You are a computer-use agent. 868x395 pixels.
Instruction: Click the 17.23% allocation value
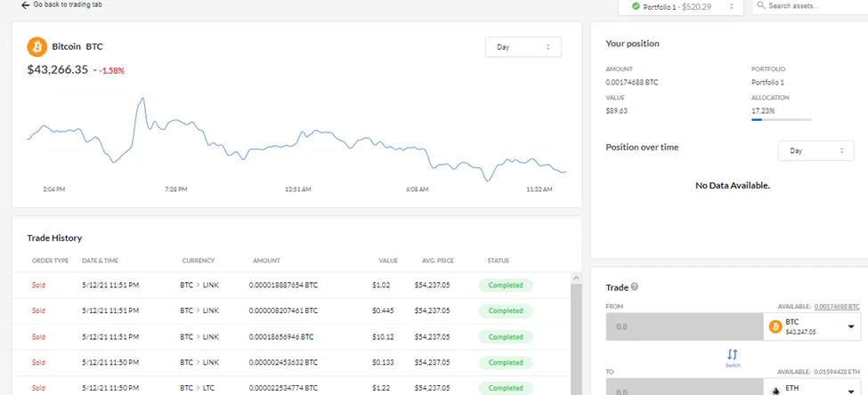[x=763, y=110]
